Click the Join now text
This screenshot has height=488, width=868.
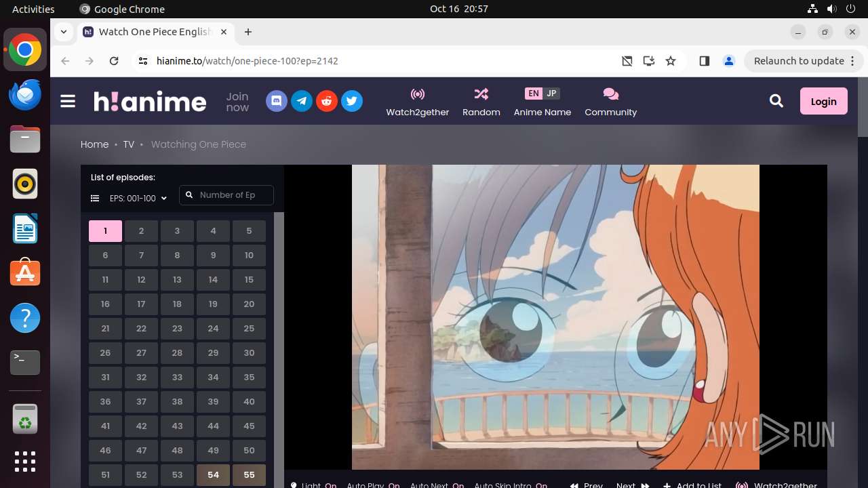pyautogui.click(x=237, y=102)
